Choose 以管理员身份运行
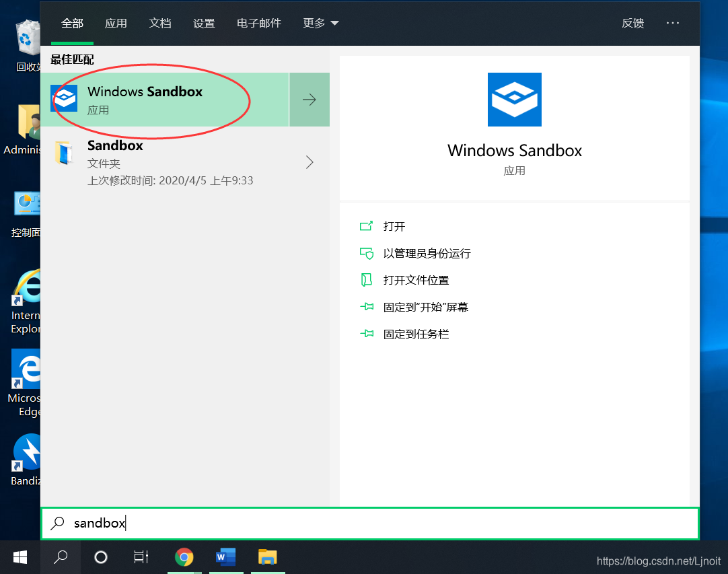 [427, 253]
